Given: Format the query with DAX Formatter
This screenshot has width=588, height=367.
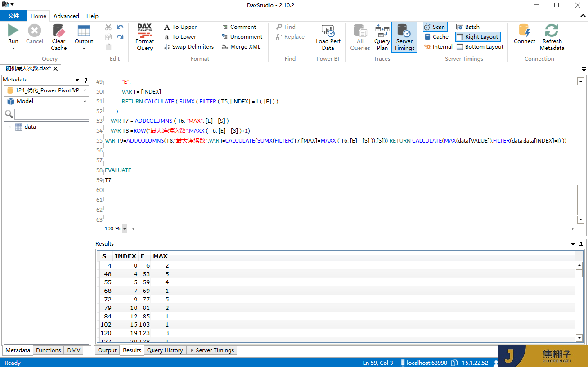Looking at the screenshot, I should point(144,37).
